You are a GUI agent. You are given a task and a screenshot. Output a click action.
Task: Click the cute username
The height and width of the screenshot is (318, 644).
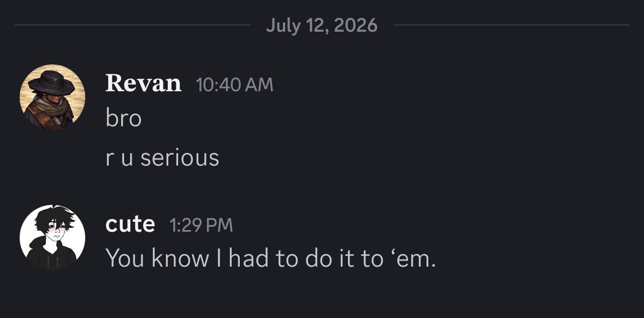(130, 225)
